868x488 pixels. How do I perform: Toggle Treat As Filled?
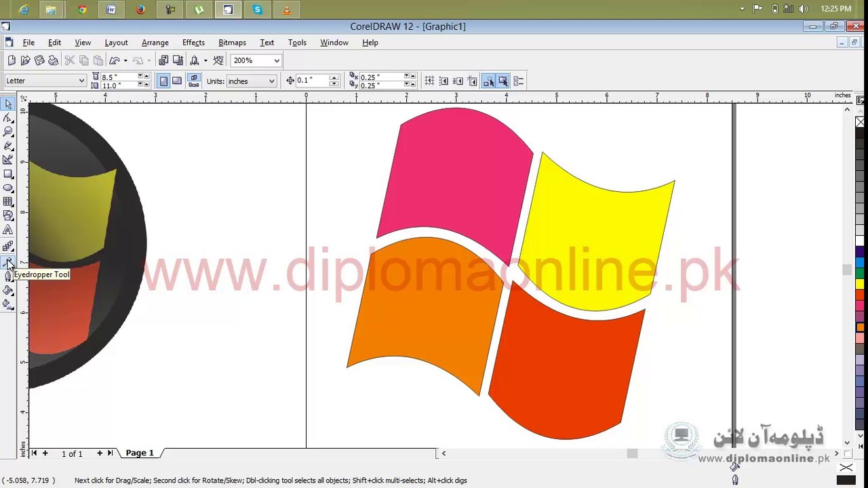[503, 81]
